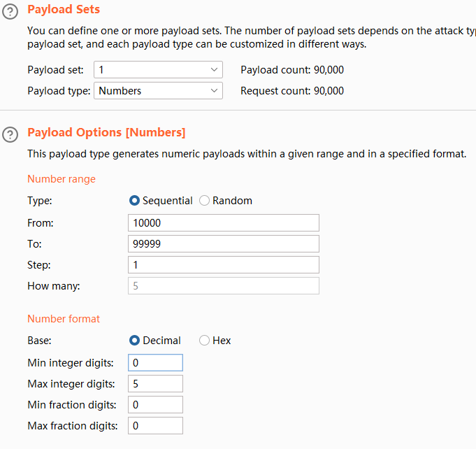
Task: Open the Payload set dropdown
Action: 158,70
